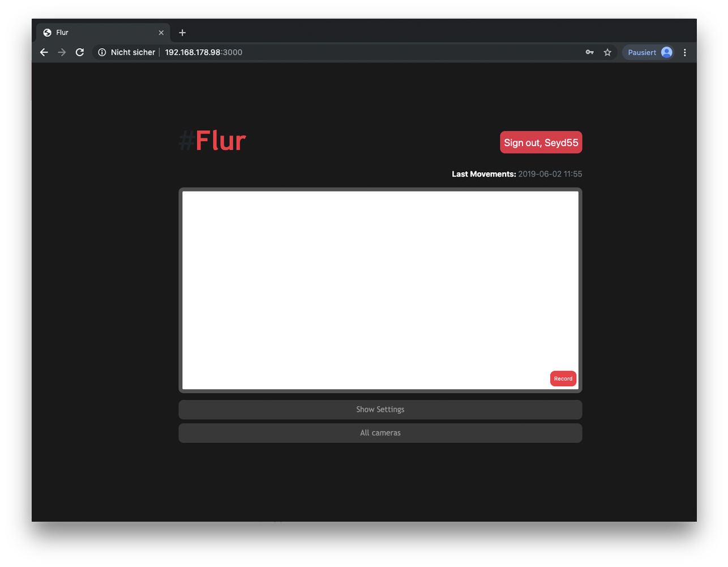Sign out of the Seyd55 account

(541, 143)
